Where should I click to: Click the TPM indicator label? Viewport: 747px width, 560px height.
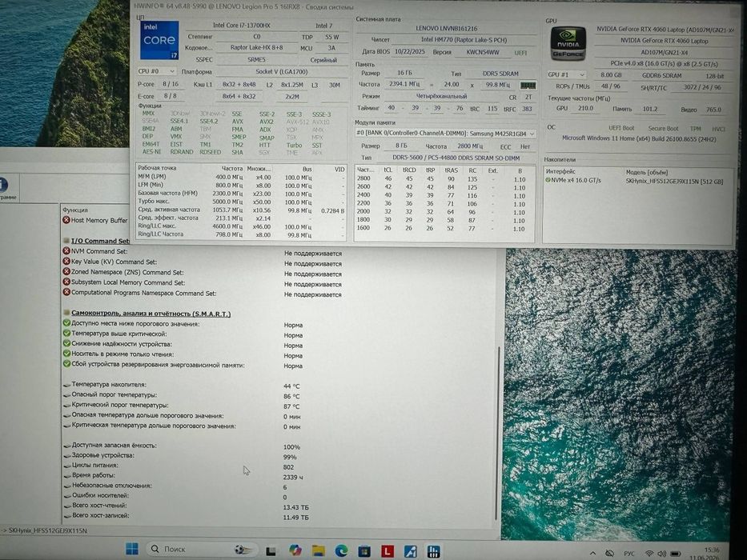(695, 129)
